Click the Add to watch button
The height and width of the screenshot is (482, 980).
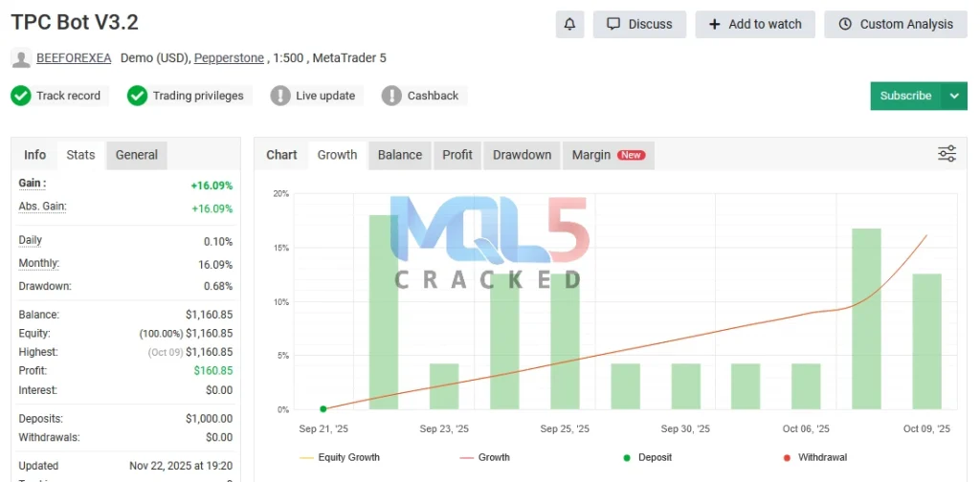point(754,24)
